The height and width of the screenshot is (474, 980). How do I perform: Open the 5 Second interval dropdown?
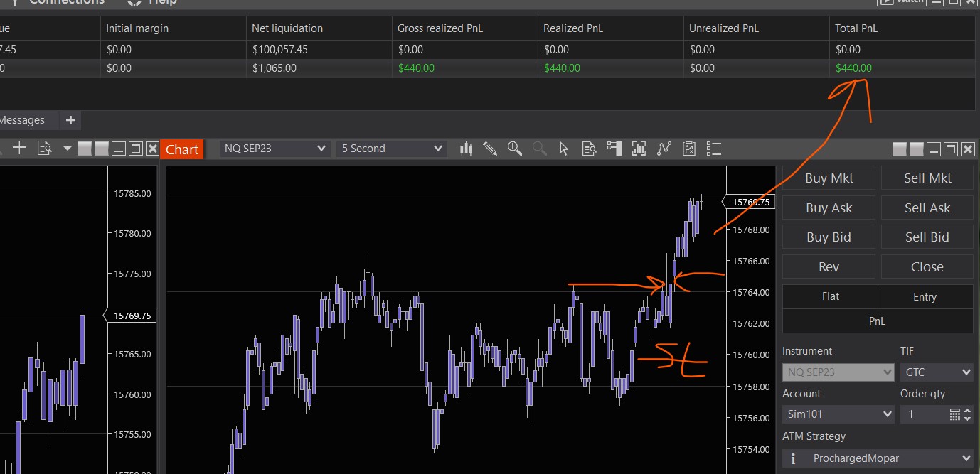click(x=392, y=149)
